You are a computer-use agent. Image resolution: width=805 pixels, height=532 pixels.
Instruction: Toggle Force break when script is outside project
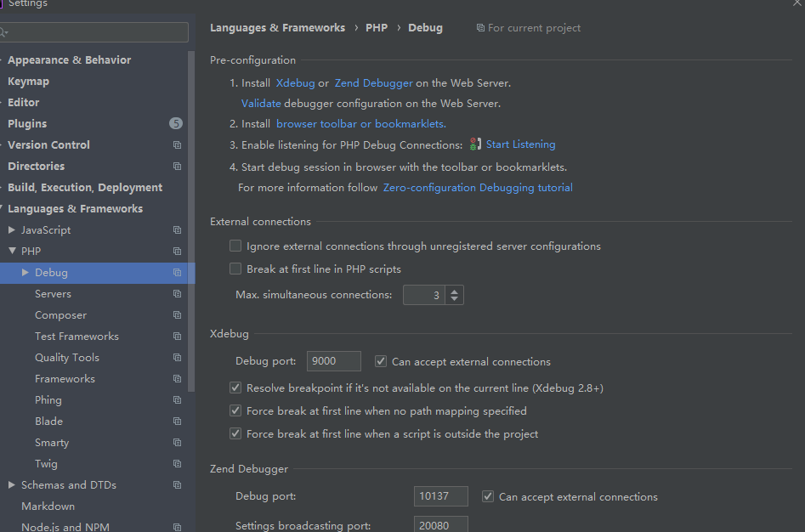coord(235,433)
